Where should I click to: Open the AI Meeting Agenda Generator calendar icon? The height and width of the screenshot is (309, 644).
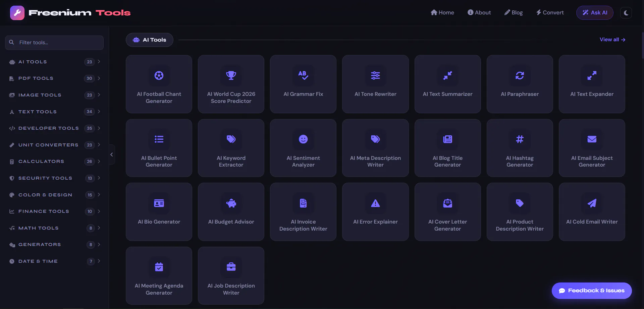click(x=159, y=267)
